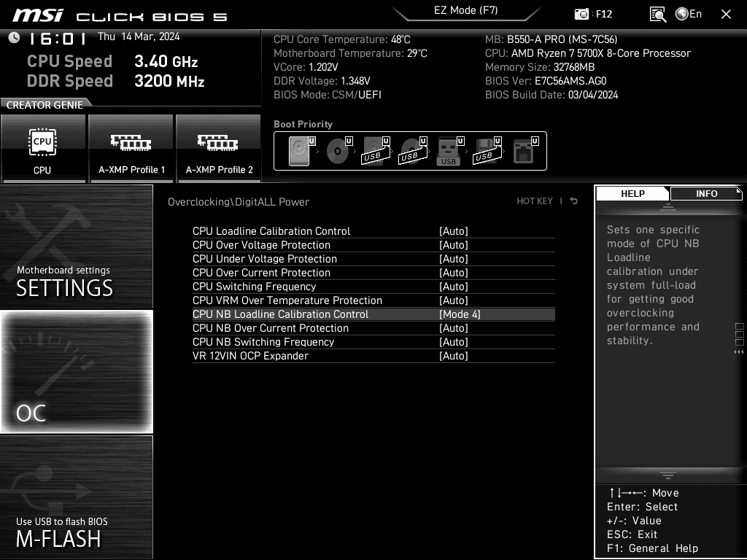The image size is (747, 560).
Task: Select the hard disk boot device icon
Action: (301, 151)
